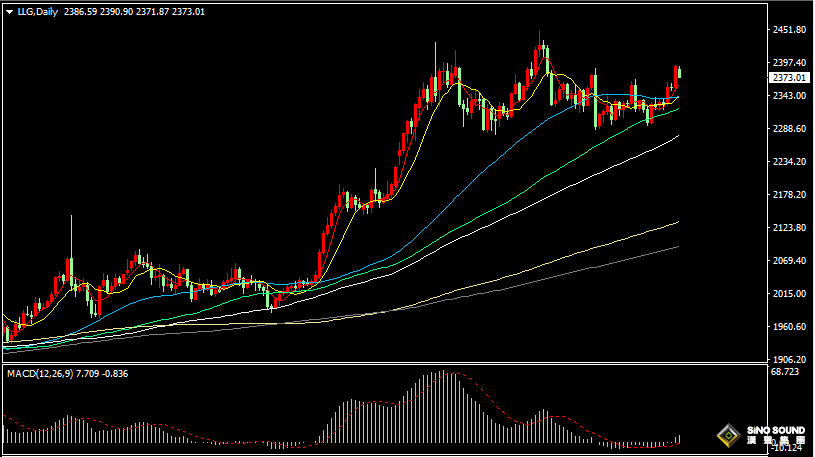Click the Sino Sound diamond logo

[x=727, y=436]
